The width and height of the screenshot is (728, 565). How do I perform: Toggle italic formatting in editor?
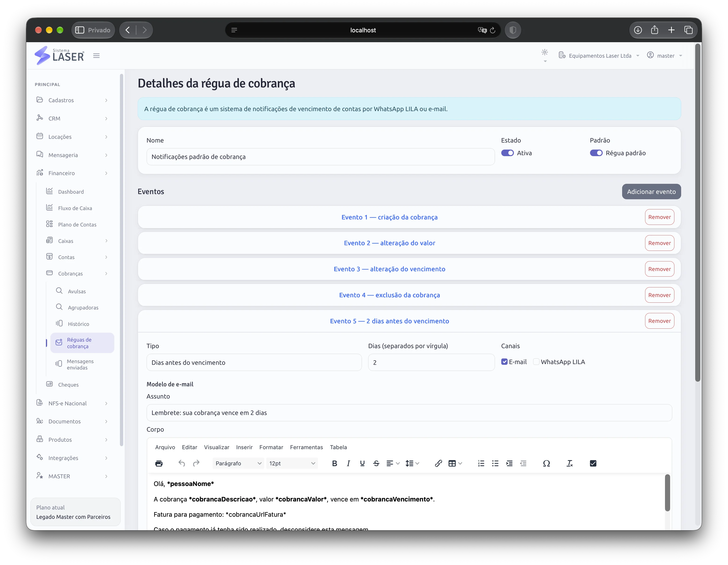pyautogui.click(x=348, y=463)
